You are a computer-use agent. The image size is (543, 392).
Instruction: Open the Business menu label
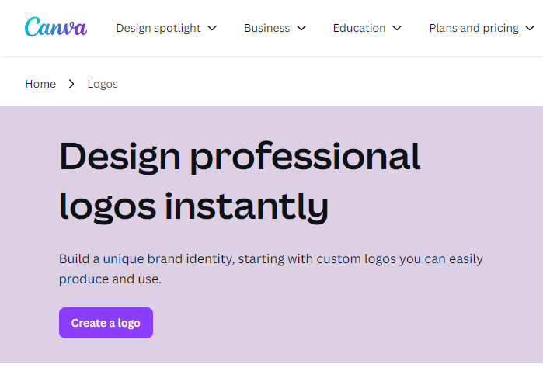pos(266,28)
